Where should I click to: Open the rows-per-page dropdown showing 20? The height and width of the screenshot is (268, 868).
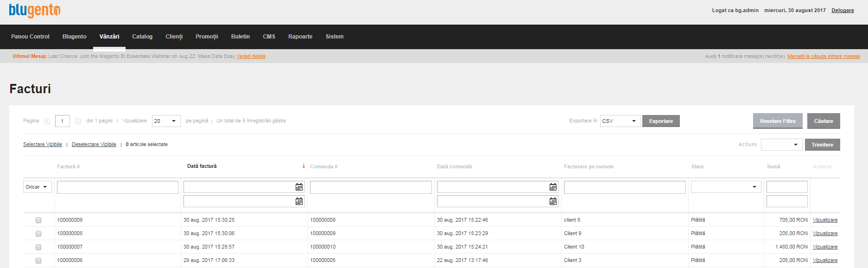[166, 121]
